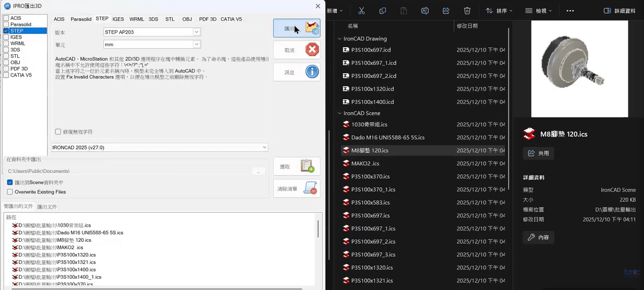Click the wrench icon on the 內容 button

[531, 237]
